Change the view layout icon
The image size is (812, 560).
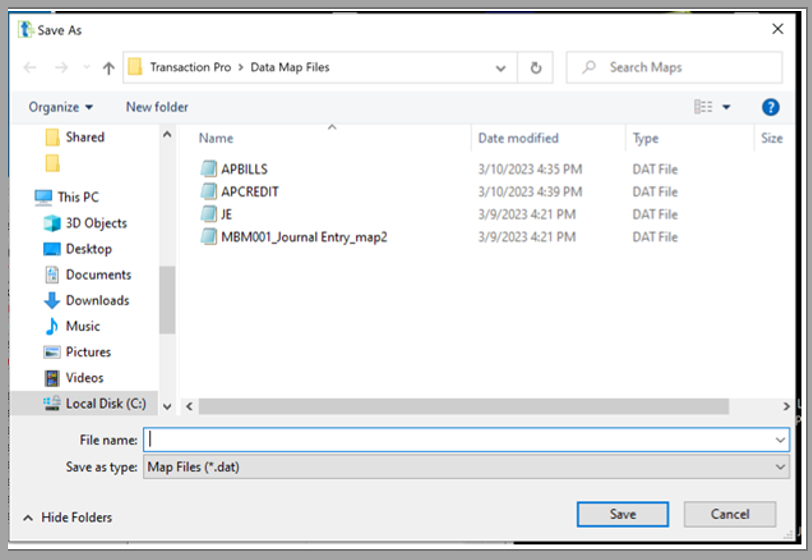pos(703,107)
